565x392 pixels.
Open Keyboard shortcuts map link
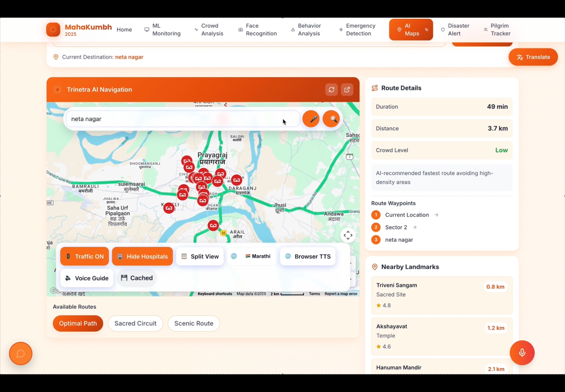click(x=215, y=294)
